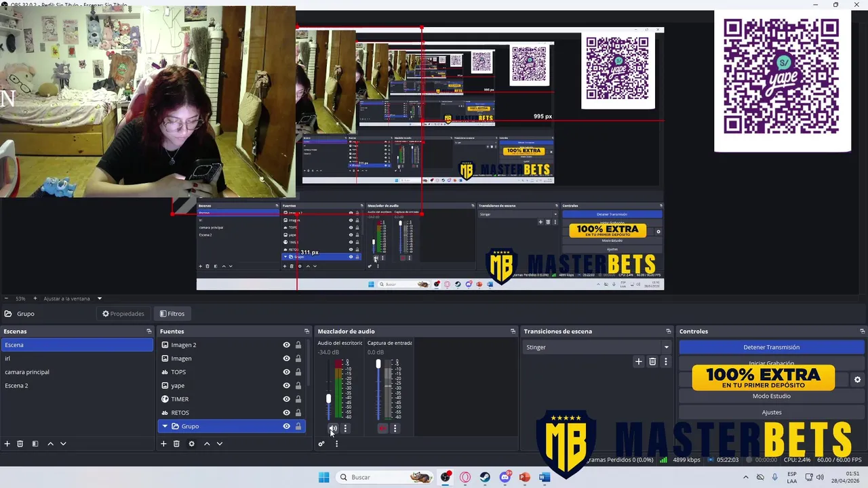Move the selected scene down
Viewport: 868px width, 488px height.
tap(63, 444)
